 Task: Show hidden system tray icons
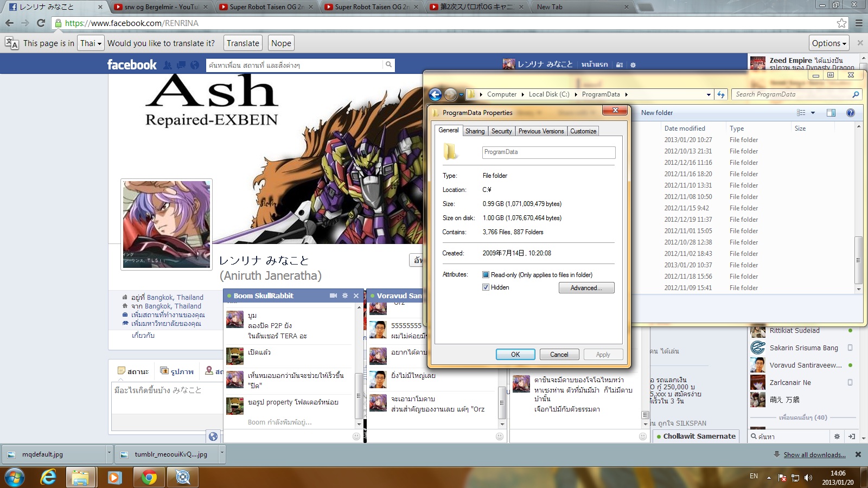point(768,477)
